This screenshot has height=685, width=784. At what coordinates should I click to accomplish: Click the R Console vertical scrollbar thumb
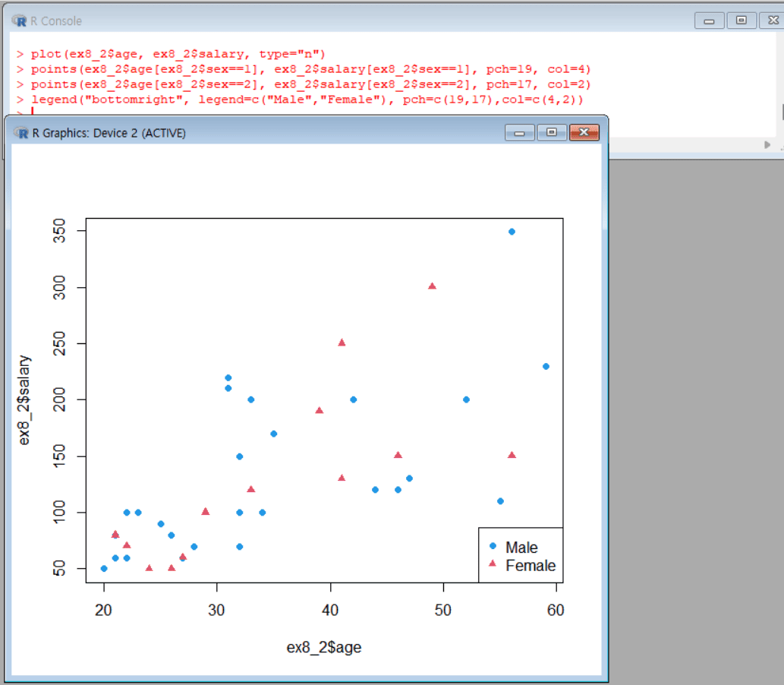(782, 112)
